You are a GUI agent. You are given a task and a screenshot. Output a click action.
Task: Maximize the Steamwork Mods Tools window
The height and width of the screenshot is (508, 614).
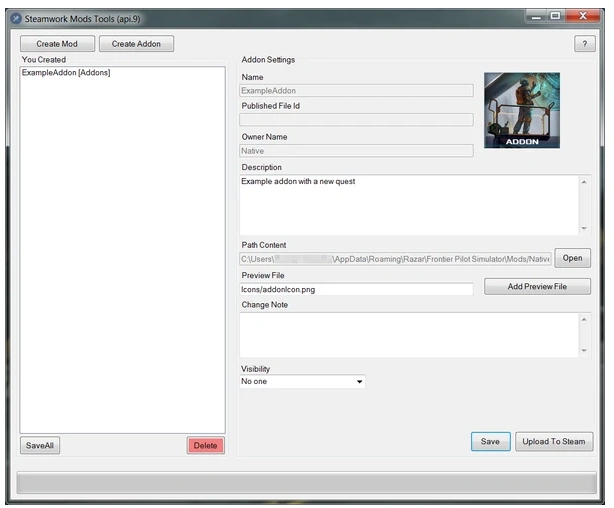pyautogui.click(x=555, y=16)
